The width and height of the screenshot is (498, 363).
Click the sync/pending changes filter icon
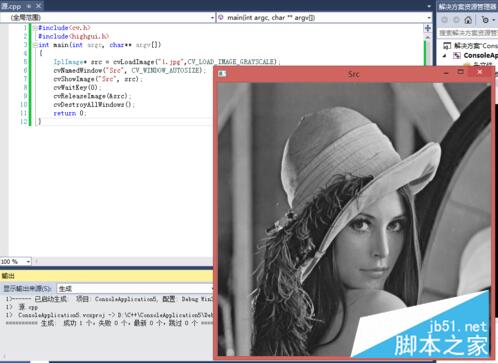485,20
